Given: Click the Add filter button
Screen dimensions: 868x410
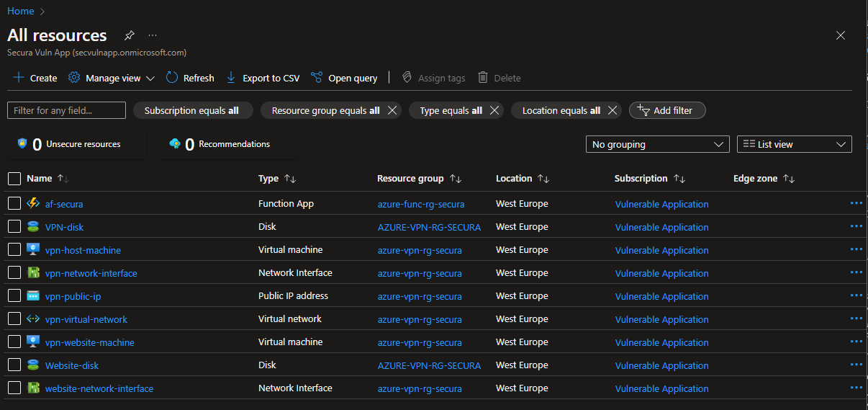Looking at the screenshot, I should pos(666,110).
